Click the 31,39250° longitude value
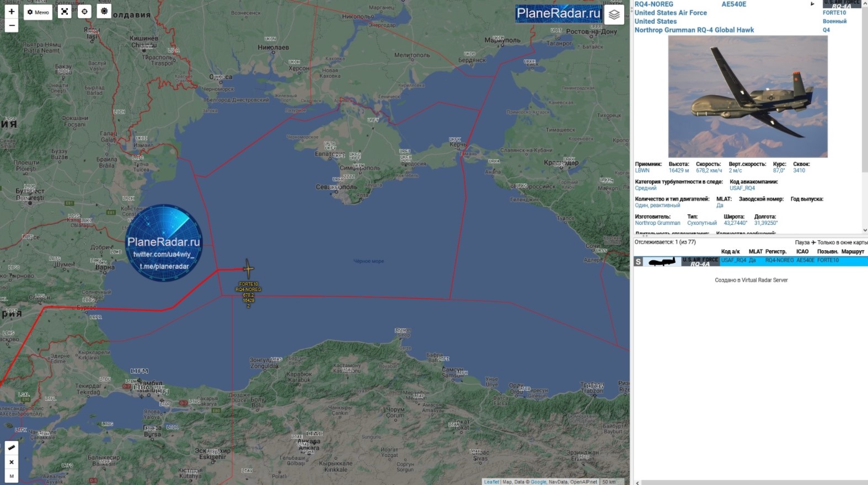The height and width of the screenshot is (485, 868). (766, 223)
